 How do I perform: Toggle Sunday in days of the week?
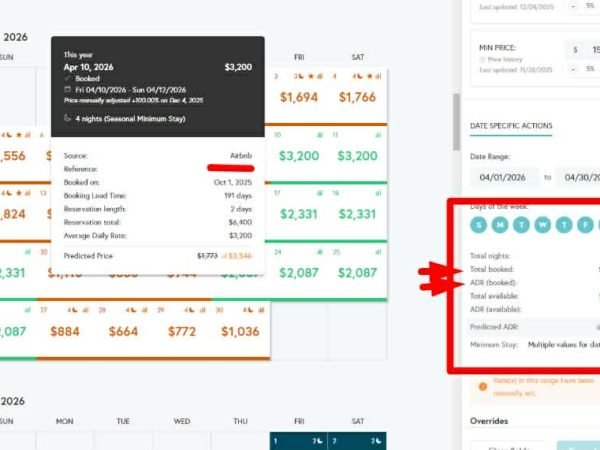click(x=478, y=225)
